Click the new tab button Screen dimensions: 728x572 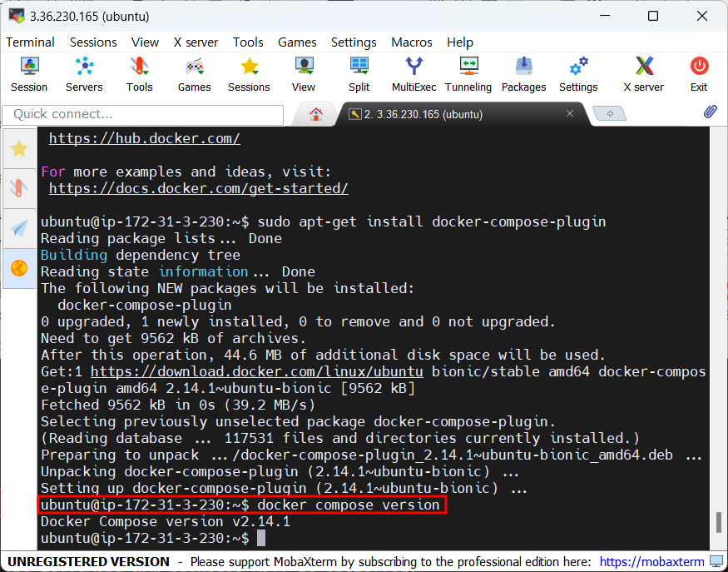point(610,114)
